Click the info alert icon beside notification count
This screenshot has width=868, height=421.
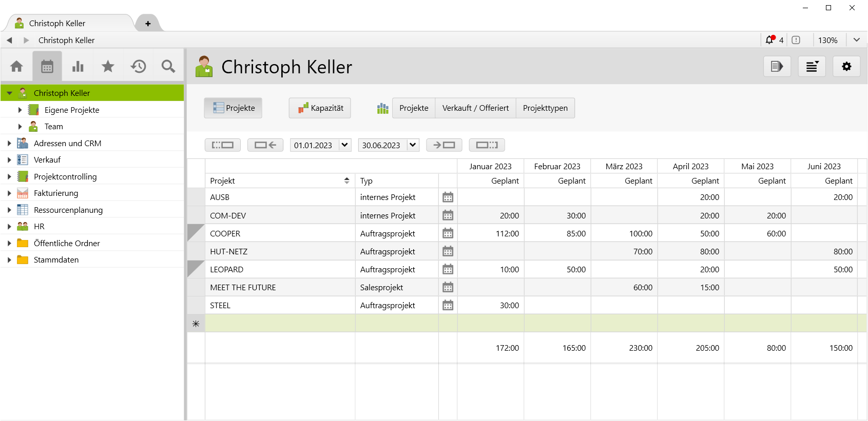(x=796, y=40)
